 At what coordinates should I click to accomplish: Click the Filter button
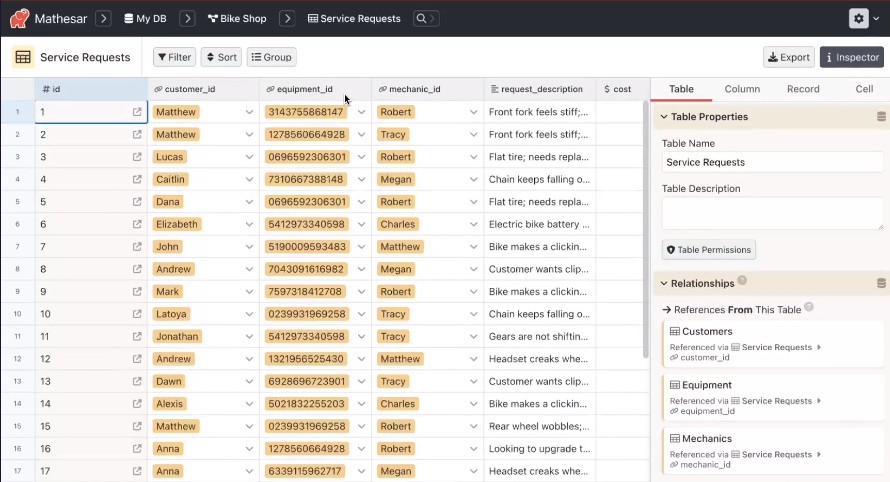174,57
